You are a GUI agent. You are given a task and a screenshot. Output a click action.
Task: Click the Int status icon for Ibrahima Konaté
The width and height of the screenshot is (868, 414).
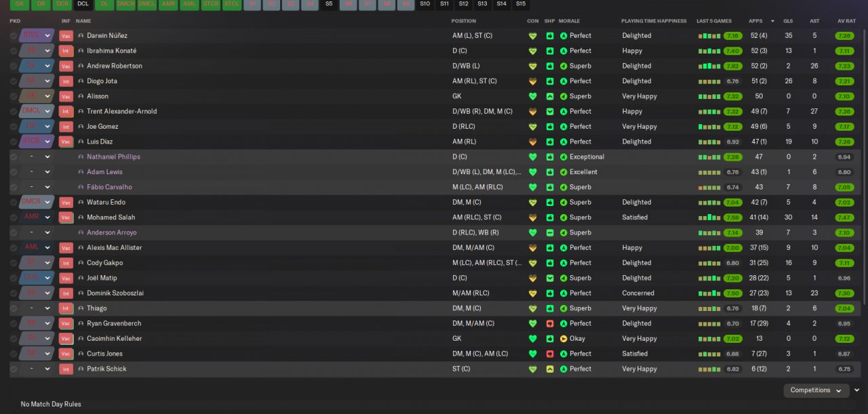click(66, 51)
